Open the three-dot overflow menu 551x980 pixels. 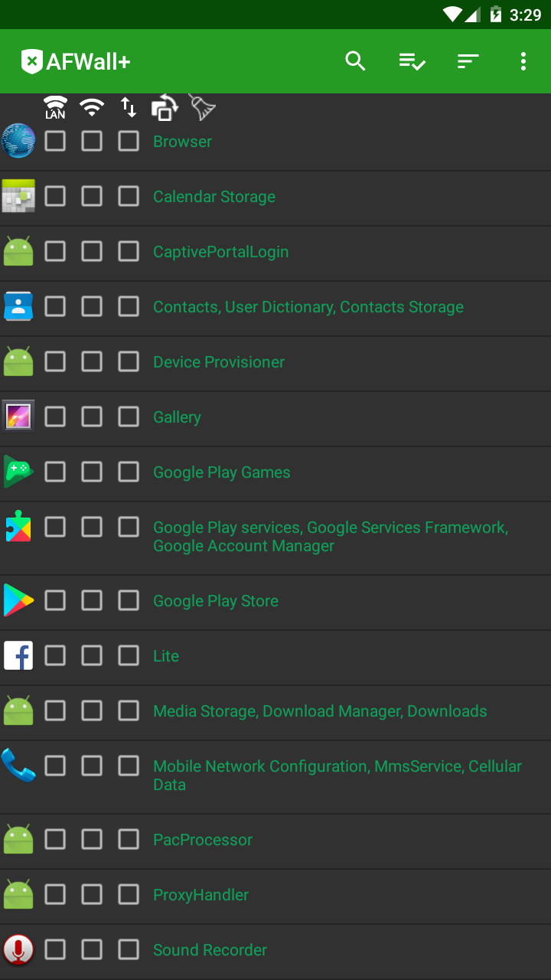(523, 61)
